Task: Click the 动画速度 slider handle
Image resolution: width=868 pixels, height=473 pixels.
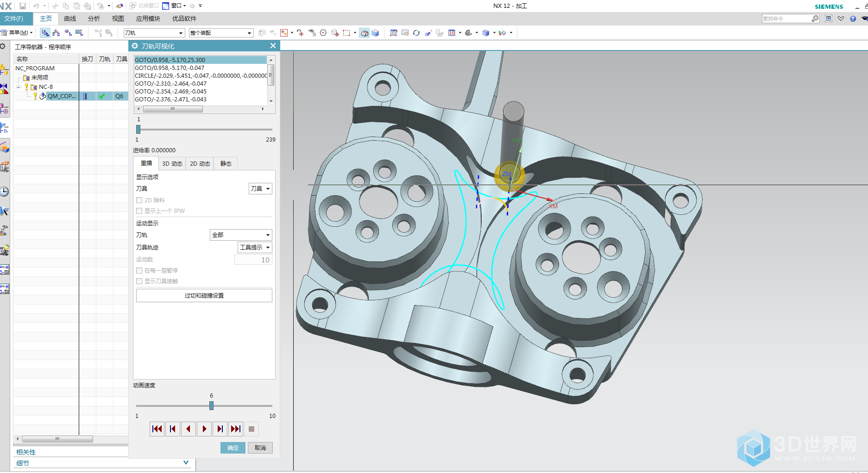Action: pyautogui.click(x=211, y=405)
